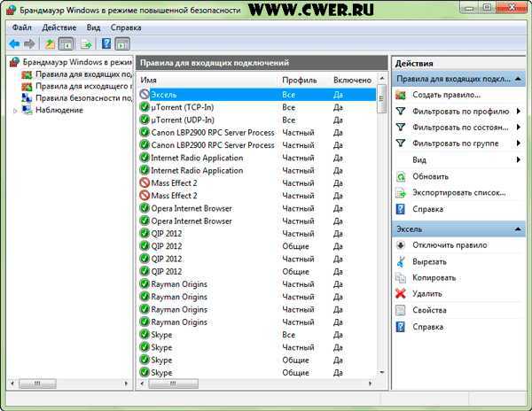Click the Копировать icon
Viewport: 532px width, 411px height.
pyautogui.click(x=401, y=278)
